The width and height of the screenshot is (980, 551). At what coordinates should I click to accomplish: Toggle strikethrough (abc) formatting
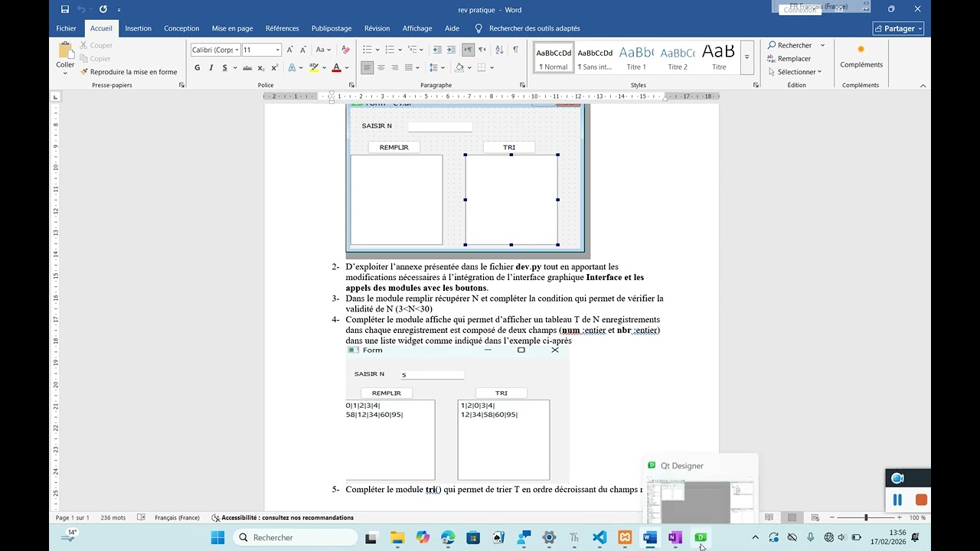[247, 67]
